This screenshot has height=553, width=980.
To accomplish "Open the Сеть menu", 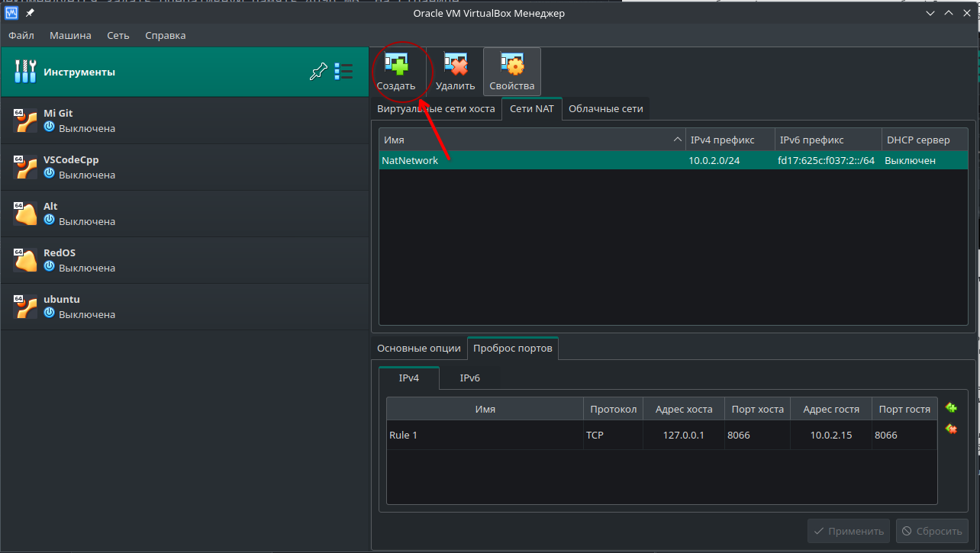I will [118, 35].
